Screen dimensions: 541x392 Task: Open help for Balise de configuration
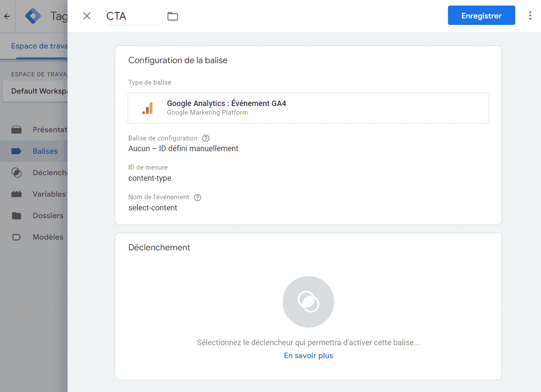(206, 138)
